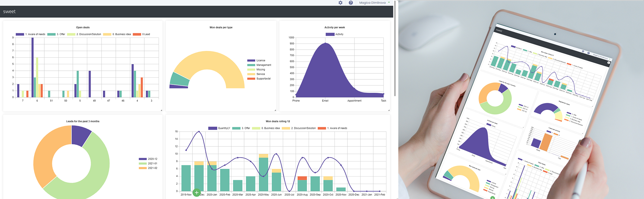
Task: Click the purple 2020-12 donut segment
Action: pyautogui.click(x=80, y=135)
